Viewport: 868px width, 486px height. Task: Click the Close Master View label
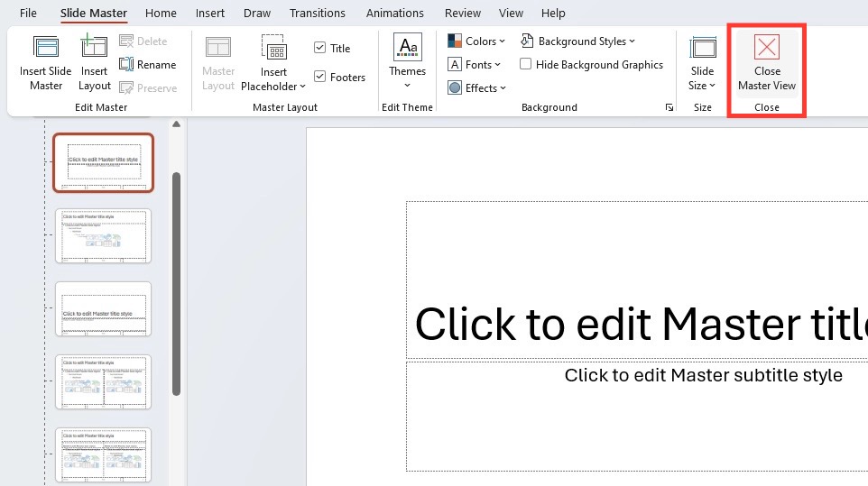click(767, 78)
